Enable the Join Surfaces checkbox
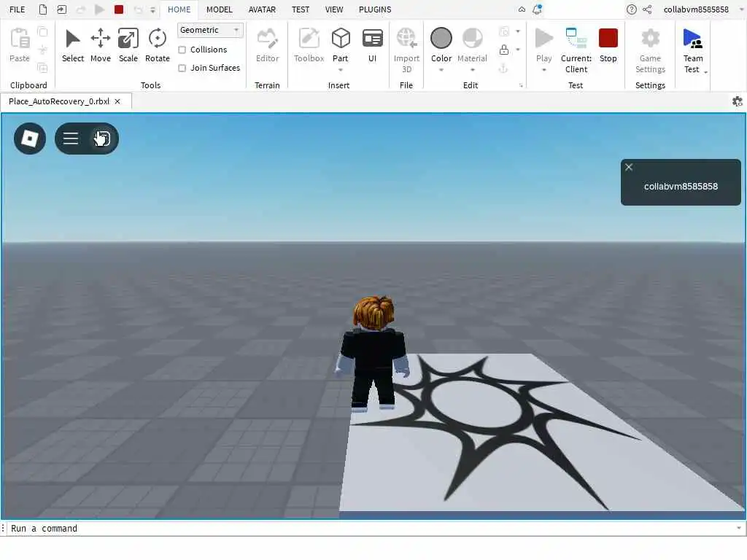 [x=182, y=68]
